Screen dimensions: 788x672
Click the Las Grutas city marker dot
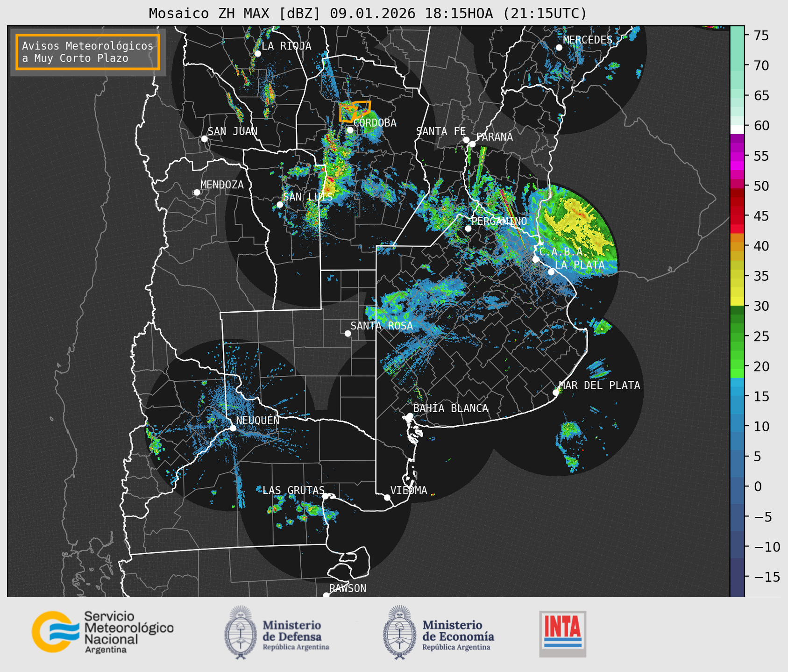[326, 496]
